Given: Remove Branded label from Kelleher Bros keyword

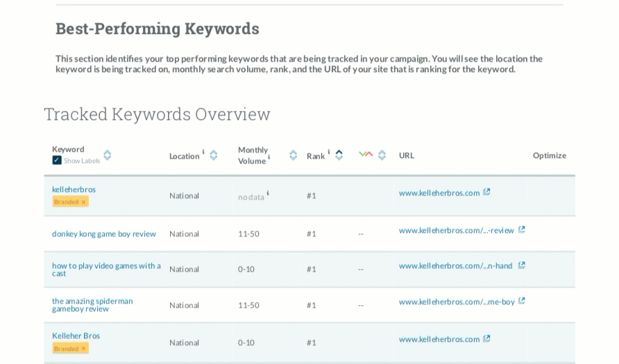Looking at the screenshot, I should pyautogui.click(x=83, y=349).
